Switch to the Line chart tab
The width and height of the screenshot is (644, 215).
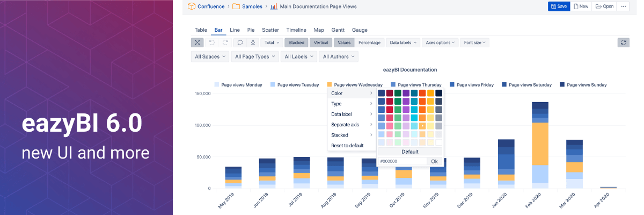click(235, 30)
